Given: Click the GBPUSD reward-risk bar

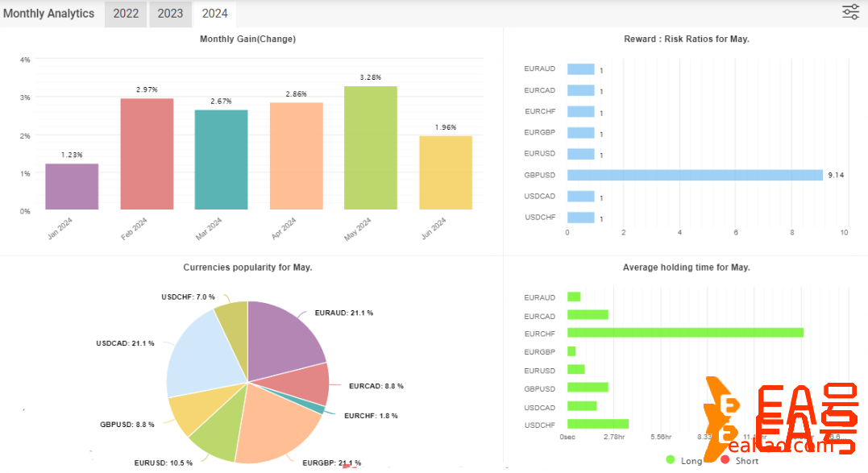Looking at the screenshot, I should (x=694, y=175).
